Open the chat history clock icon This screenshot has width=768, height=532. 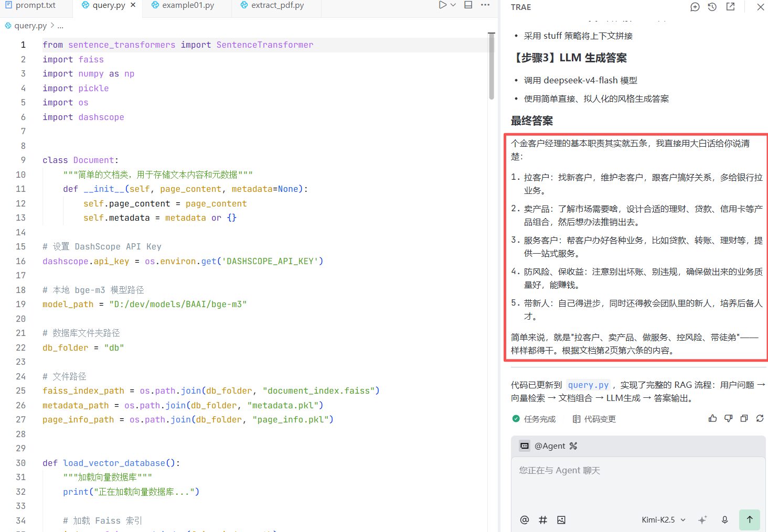[712, 7]
